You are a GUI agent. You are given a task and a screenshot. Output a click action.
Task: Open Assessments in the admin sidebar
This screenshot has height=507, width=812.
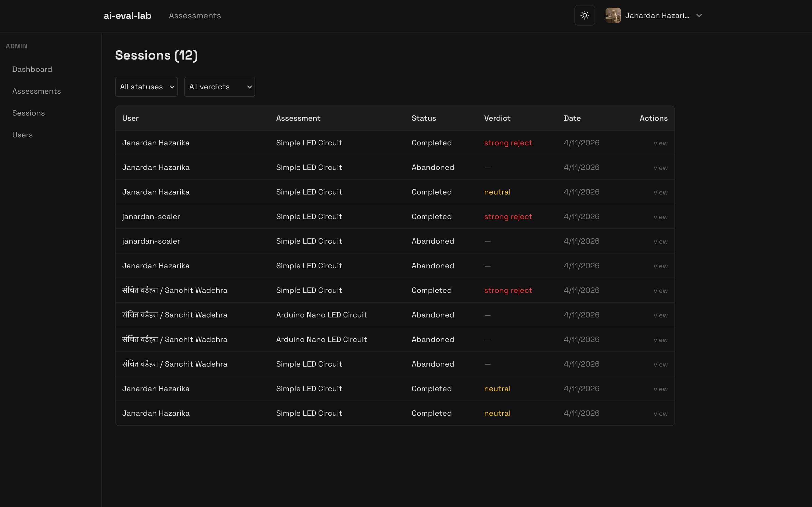point(37,91)
